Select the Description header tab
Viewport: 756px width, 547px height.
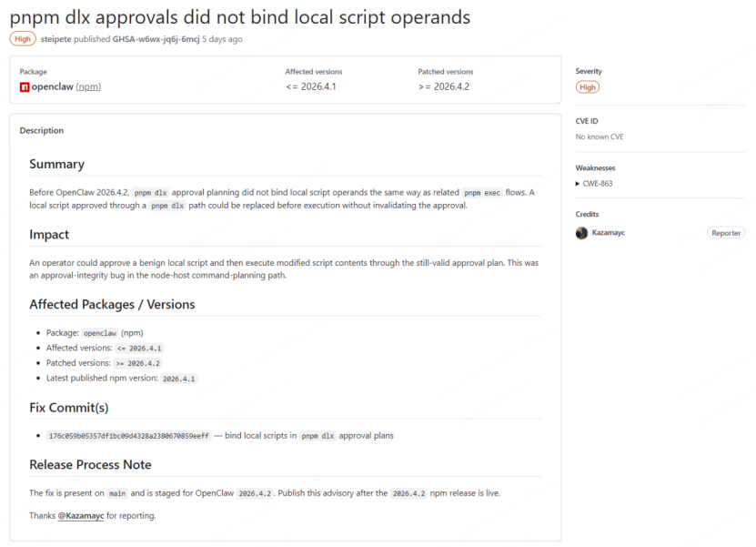pyautogui.click(x=42, y=131)
